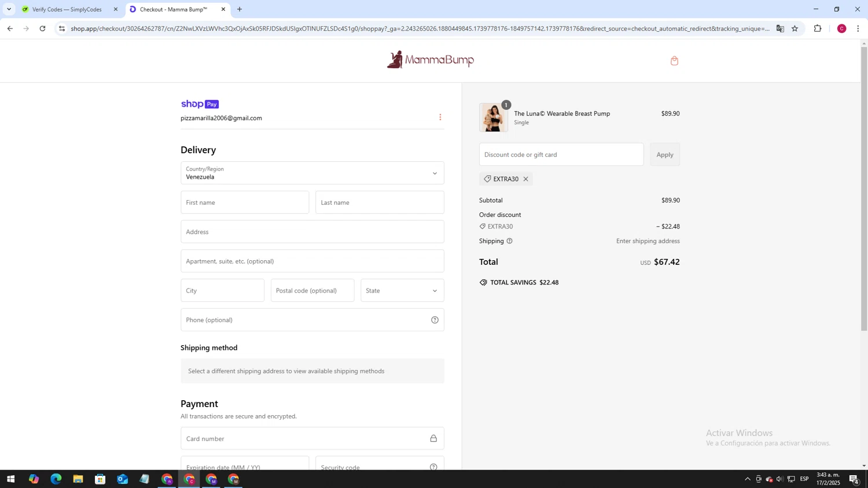The width and height of the screenshot is (868, 488).
Task: Show the shipping info help icon
Action: point(509,241)
